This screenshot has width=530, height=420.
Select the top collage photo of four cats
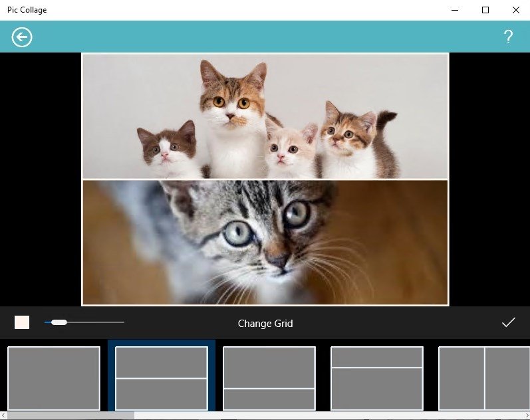point(265,116)
